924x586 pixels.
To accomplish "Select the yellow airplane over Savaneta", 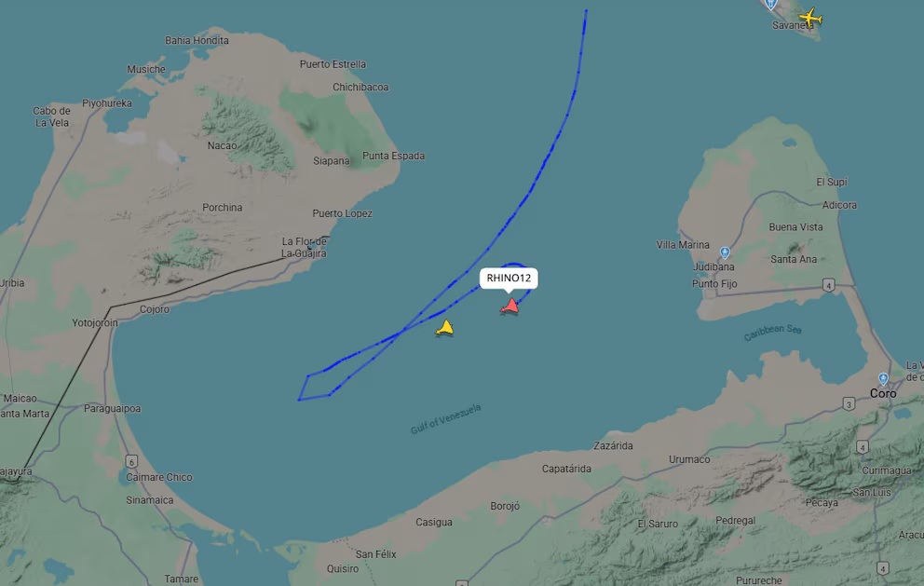I will (811, 18).
